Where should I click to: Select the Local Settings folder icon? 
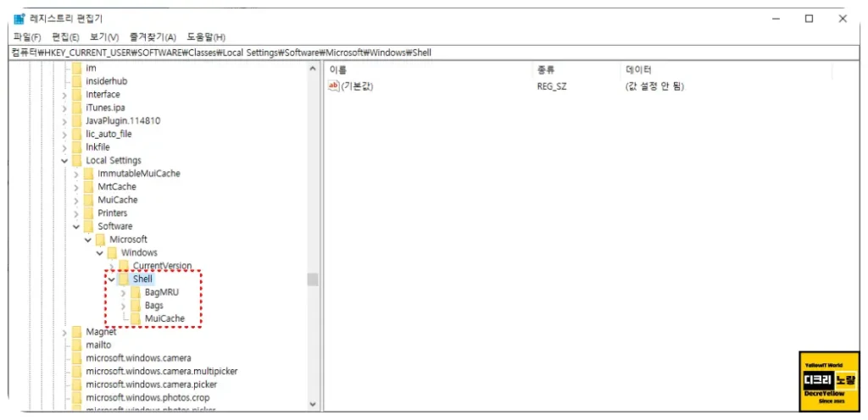tap(76, 161)
